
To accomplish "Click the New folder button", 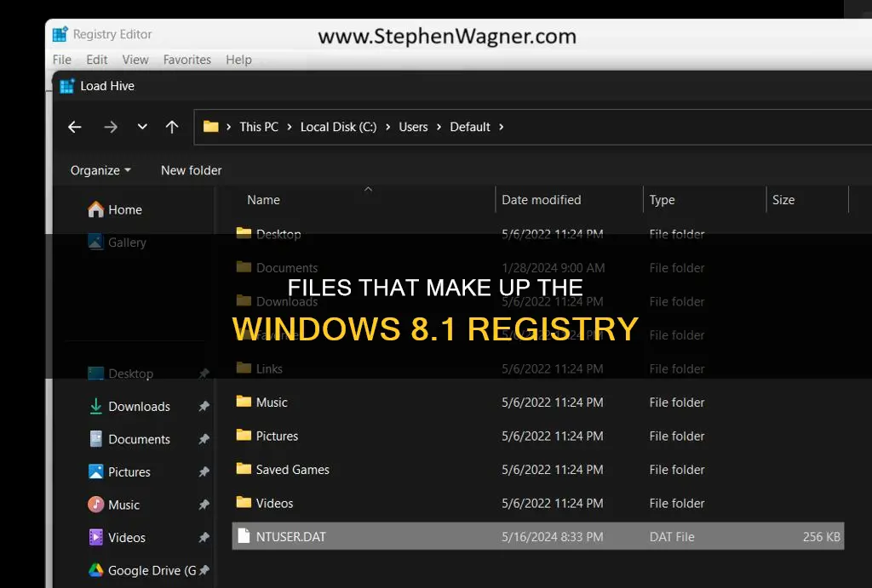I will click(x=190, y=170).
